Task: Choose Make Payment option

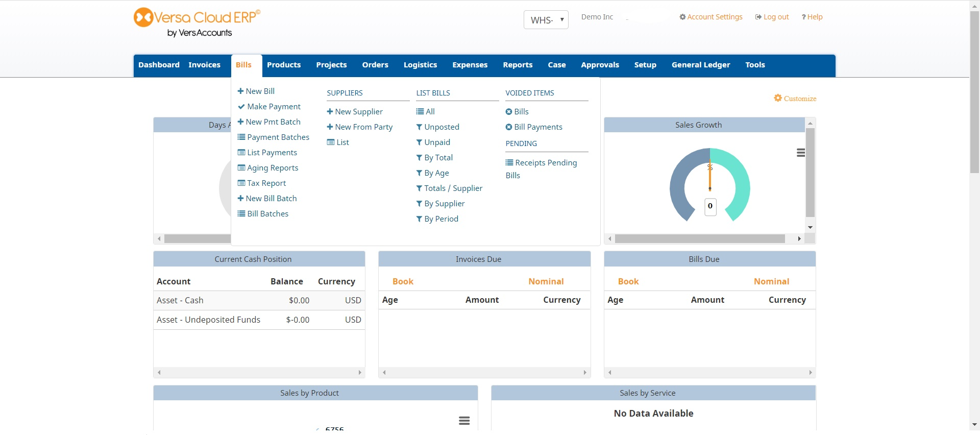Action: click(x=269, y=106)
